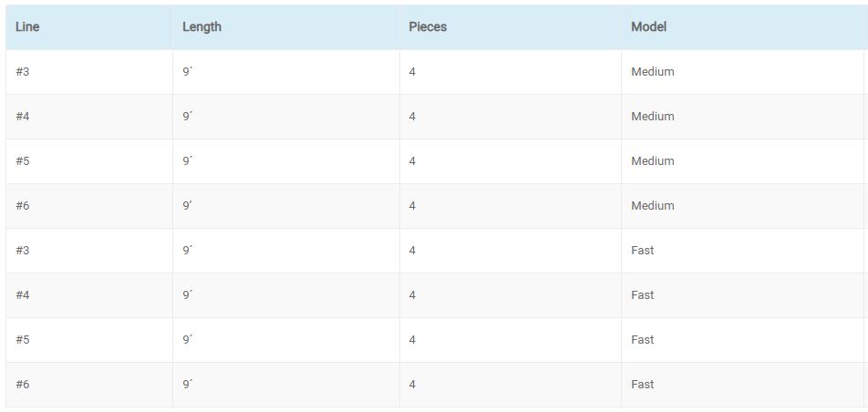Click the Pieces column header

(x=511, y=27)
